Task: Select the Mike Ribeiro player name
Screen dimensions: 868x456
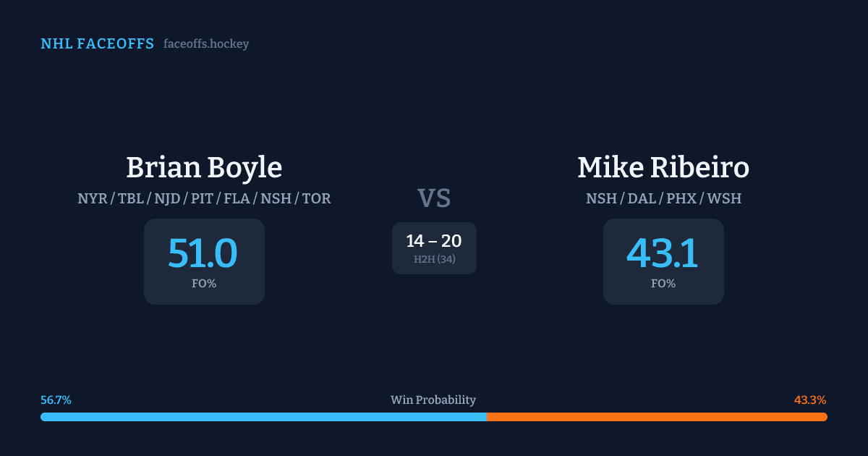Action: pyautogui.click(x=663, y=168)
